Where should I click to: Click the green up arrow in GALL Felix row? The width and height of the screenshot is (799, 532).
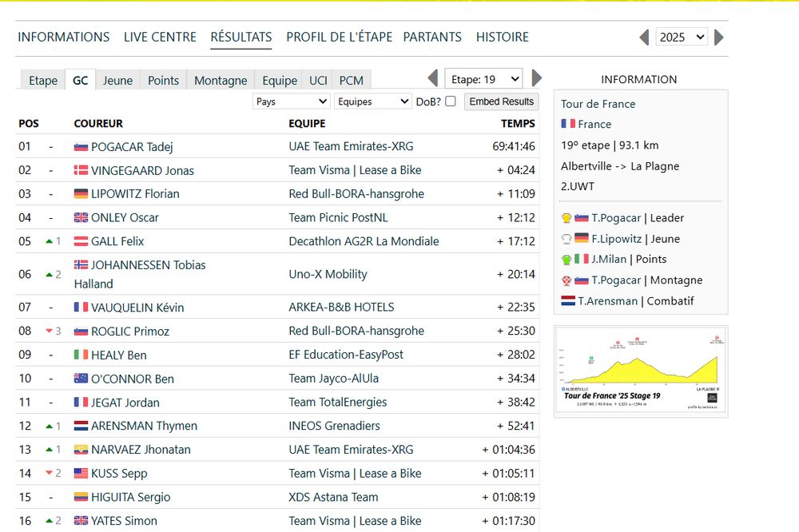coord(50,241)
